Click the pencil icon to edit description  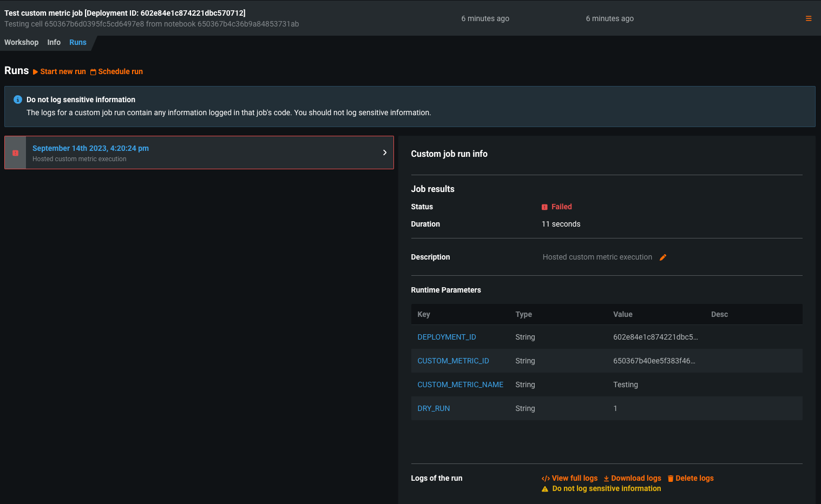(x=663, y=257)
